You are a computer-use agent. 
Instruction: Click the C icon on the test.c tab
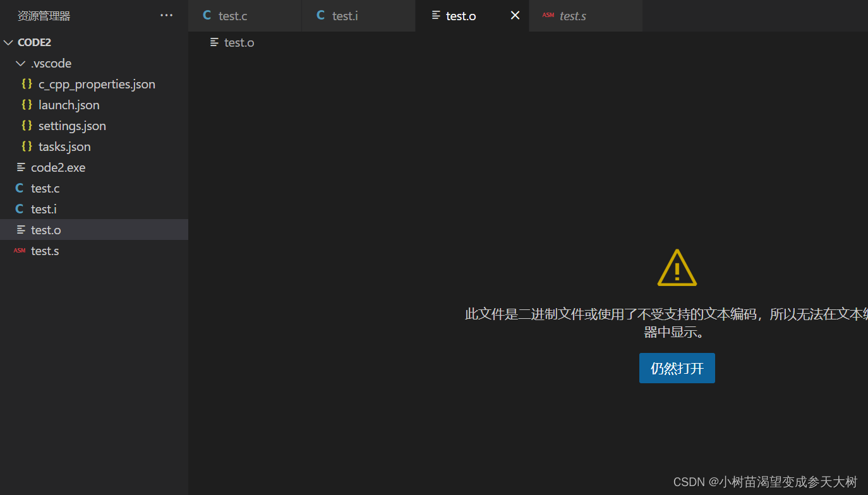coord(207,15)
